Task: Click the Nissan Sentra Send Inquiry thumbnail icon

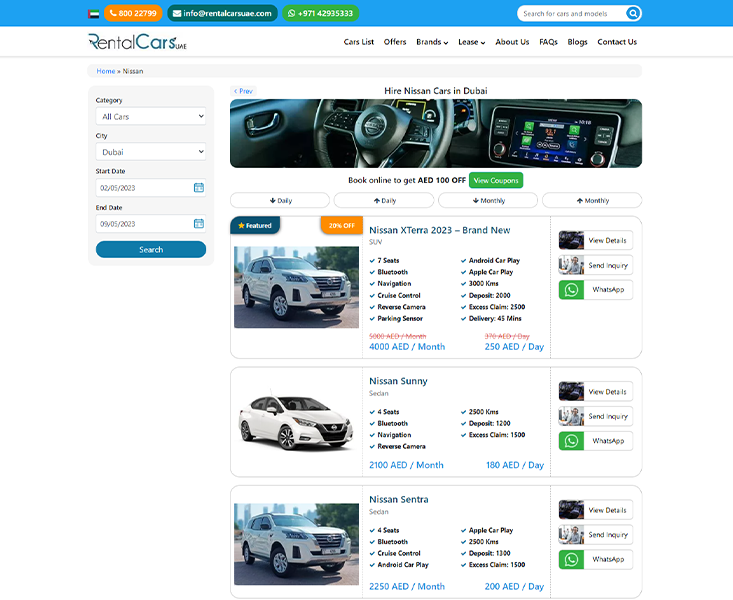Action: click(571, 535)
